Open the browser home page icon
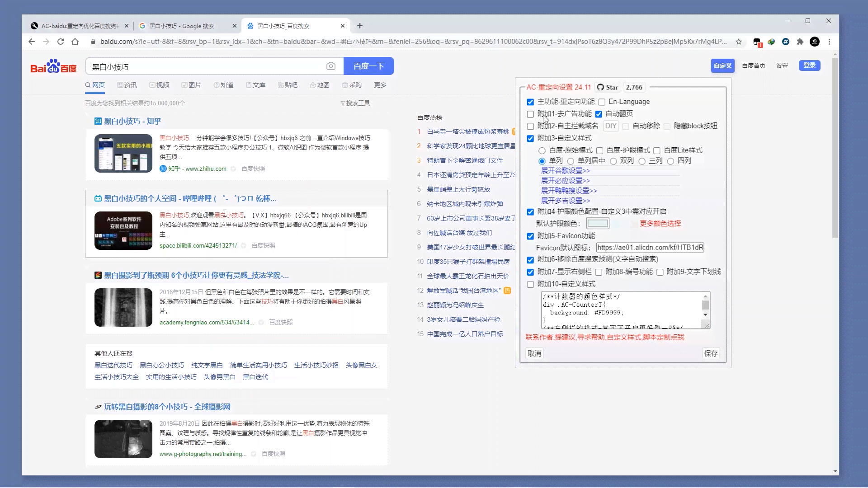 pyautogui.click(x=75, y=42)
